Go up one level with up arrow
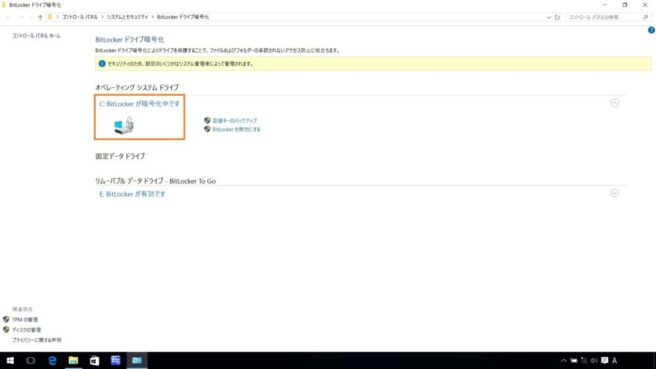This screenshot has height=369, width=656. 40,17
